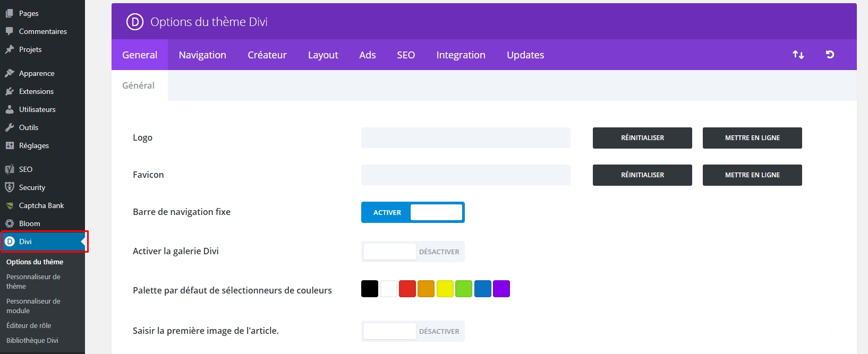Pick the white palette swatch
This screenshot has height=354, width=868.
(x=388, y=289)
